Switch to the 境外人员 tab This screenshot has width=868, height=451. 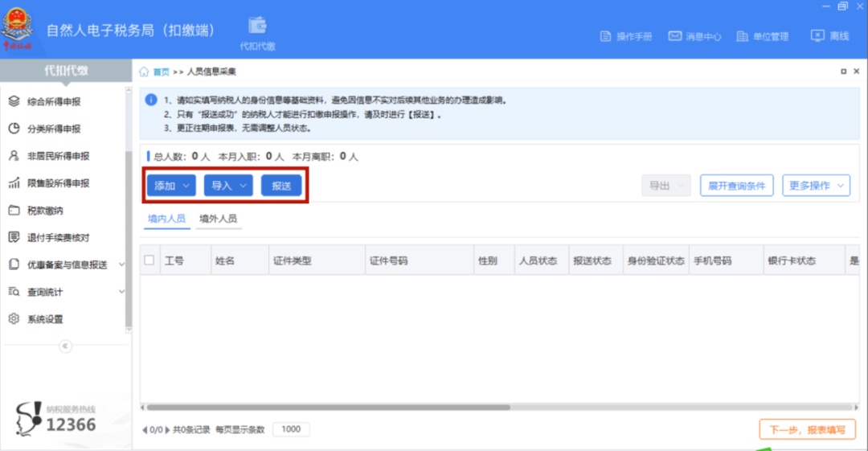[x=218, y=219]
